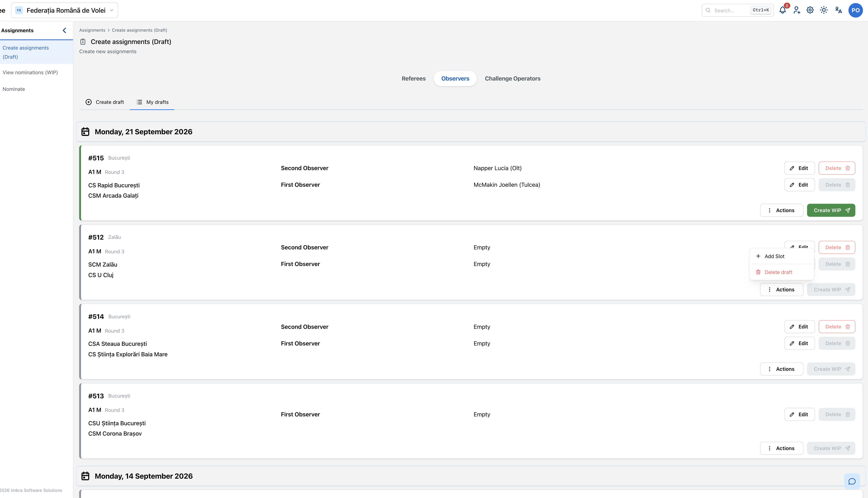Focus the Search field
The height and width of the screenshot is (498, 868).
tap(737, 10)
